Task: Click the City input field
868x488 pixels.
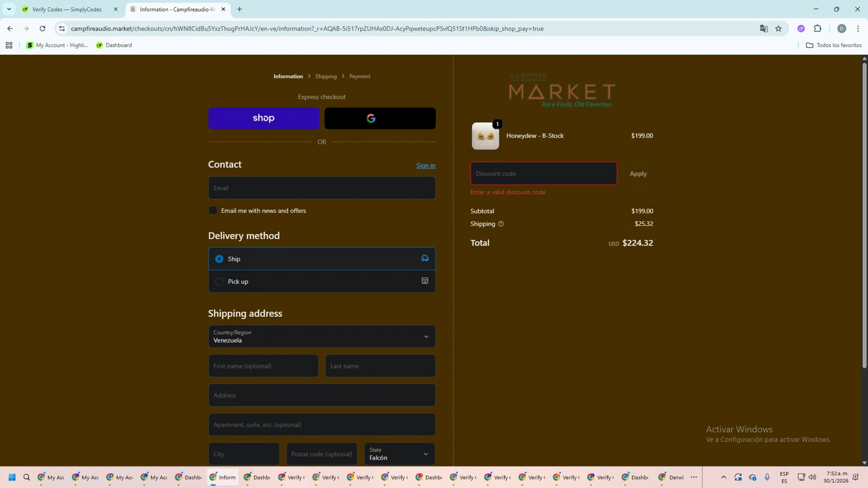Action: pos(244,454)
